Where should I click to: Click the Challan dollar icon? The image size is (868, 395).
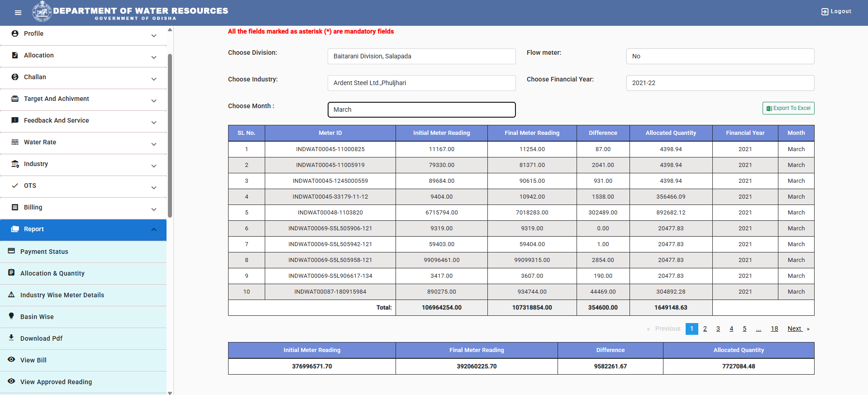tap(15, 77)
